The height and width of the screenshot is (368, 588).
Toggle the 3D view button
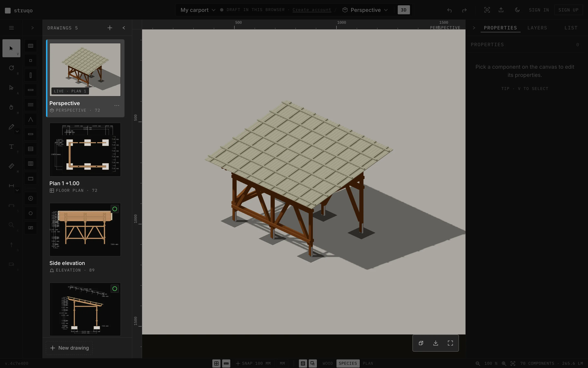point(404,10)
